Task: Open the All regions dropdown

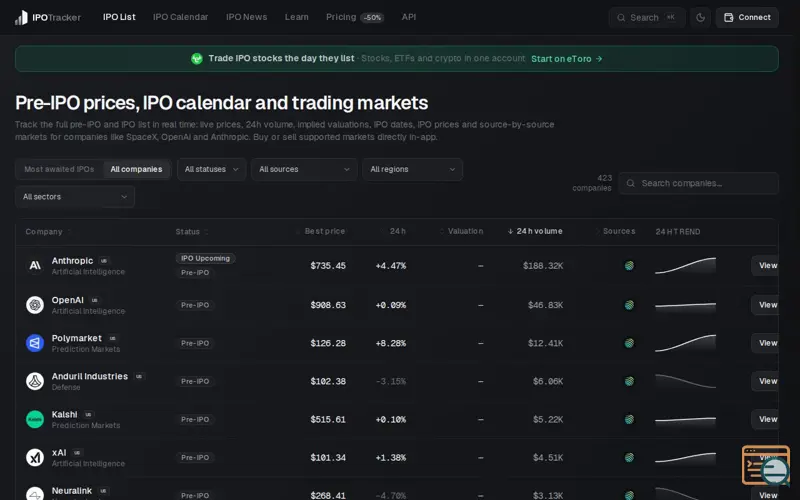Action: [412, 169]
